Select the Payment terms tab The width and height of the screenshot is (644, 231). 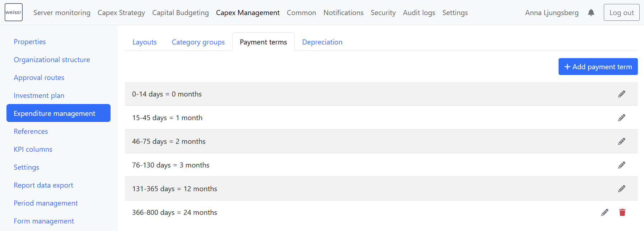point(263,42)
